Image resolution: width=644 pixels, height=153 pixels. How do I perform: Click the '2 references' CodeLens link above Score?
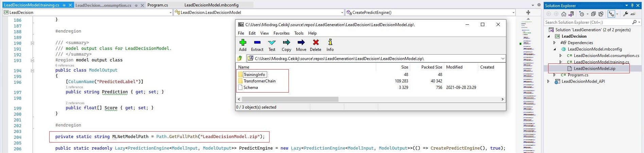tap(75, 103)
